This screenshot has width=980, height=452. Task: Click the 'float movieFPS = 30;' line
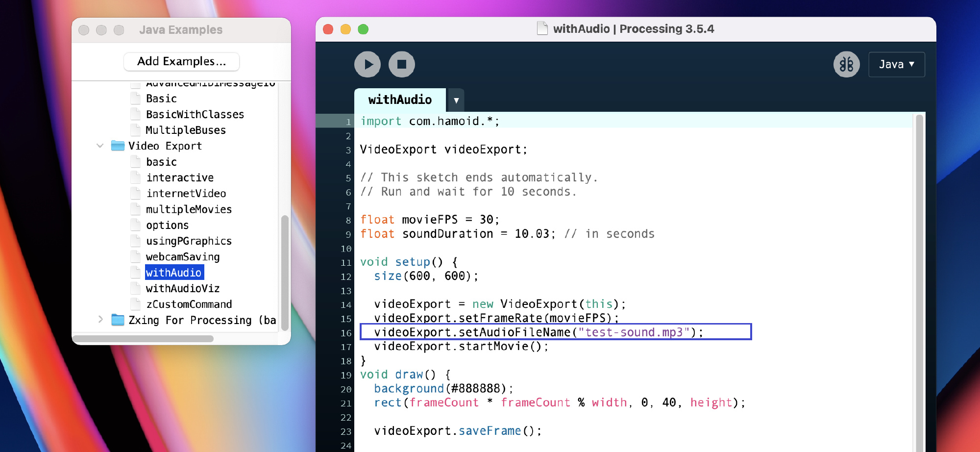430,220
